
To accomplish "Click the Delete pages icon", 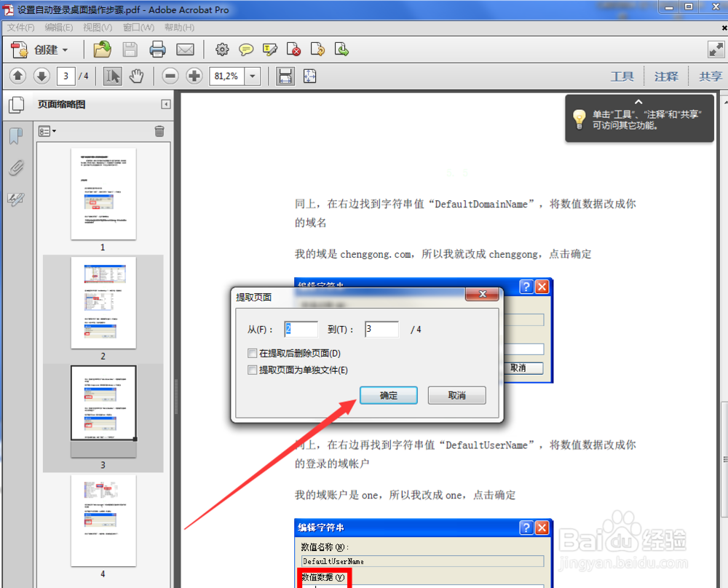I will click(293, 49).
